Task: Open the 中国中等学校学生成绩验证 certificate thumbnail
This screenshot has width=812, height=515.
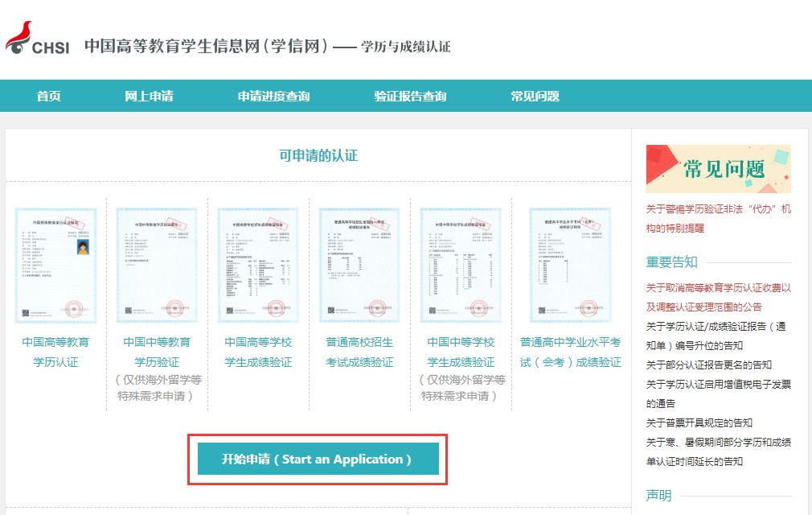Action: (461, 263)
